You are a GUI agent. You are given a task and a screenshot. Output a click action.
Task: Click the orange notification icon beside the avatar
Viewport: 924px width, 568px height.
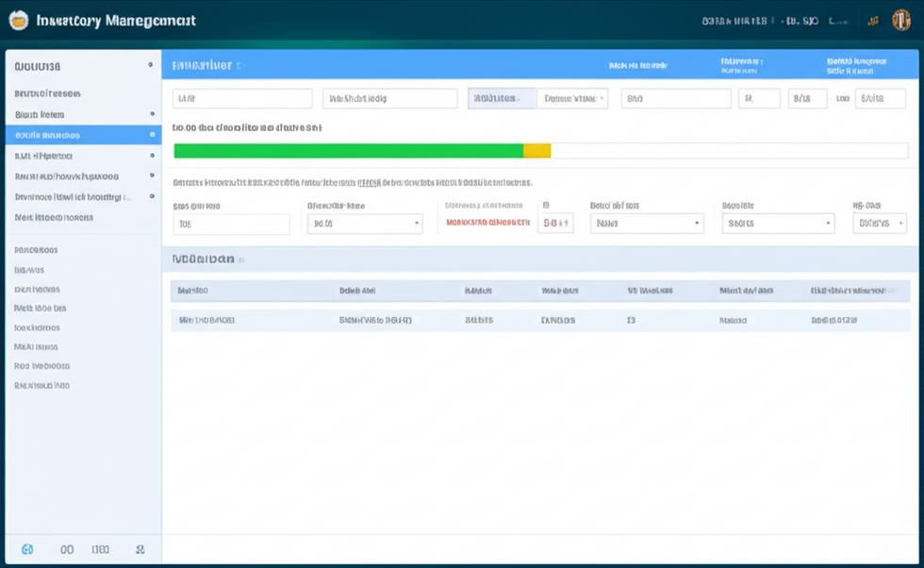873,21
